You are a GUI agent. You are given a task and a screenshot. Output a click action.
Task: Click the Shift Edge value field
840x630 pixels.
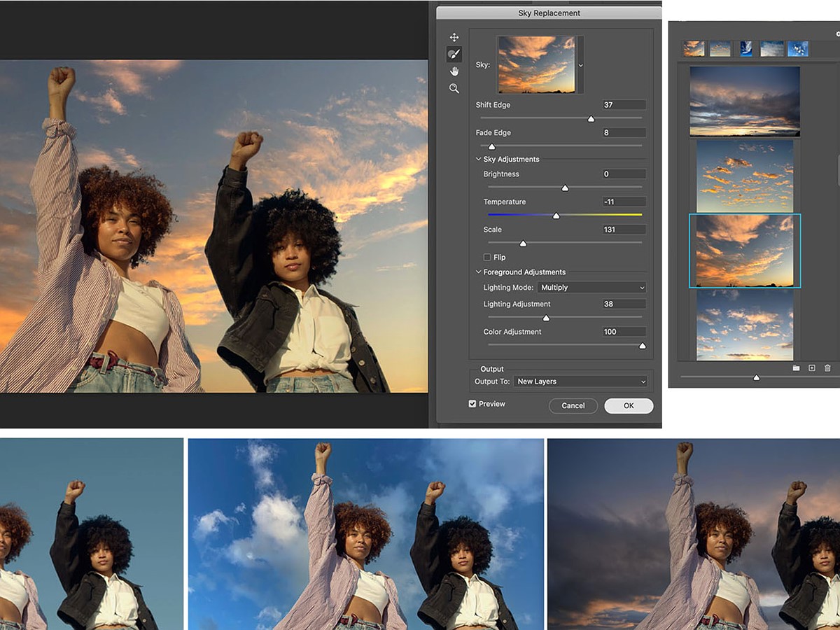click(x=623, y=105)
